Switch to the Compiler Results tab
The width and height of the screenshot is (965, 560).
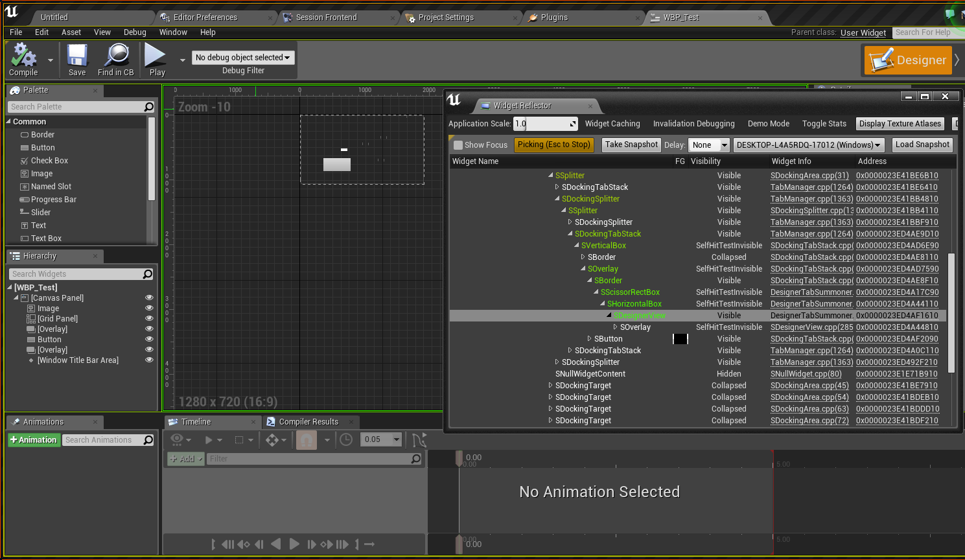coord(308,422)
